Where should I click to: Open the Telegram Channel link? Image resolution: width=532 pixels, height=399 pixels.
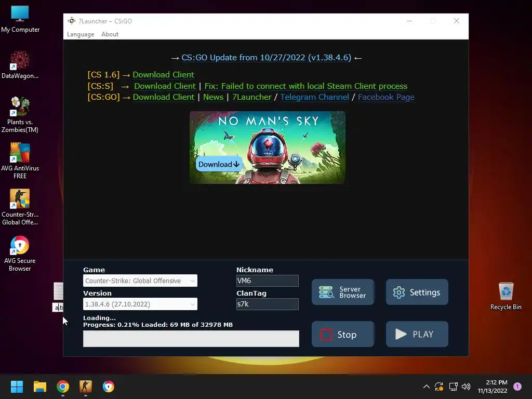314,97
